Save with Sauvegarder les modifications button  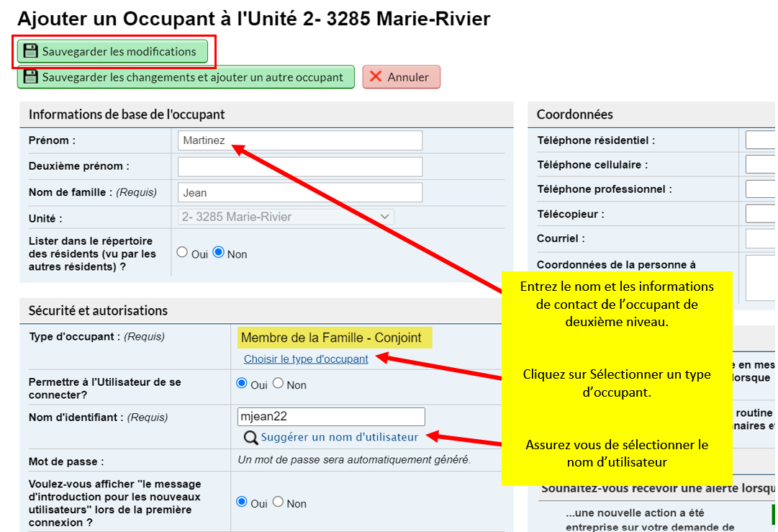coord(112,51)
